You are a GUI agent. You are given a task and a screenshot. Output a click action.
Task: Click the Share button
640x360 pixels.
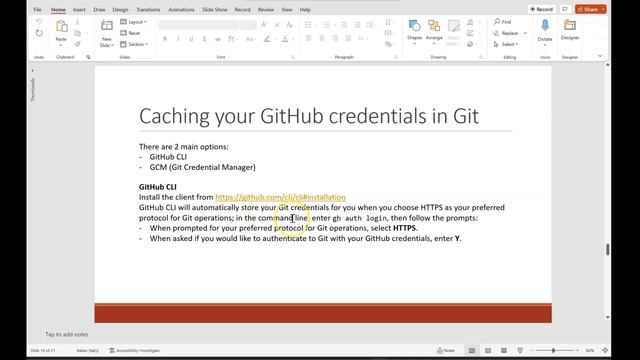point(591,9)
